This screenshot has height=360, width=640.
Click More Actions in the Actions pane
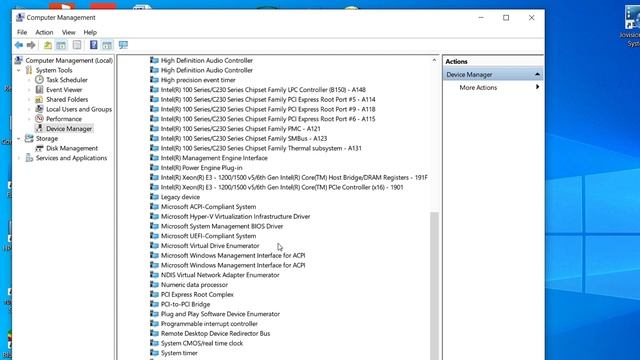pyautogui.click(x=478, y=87)
